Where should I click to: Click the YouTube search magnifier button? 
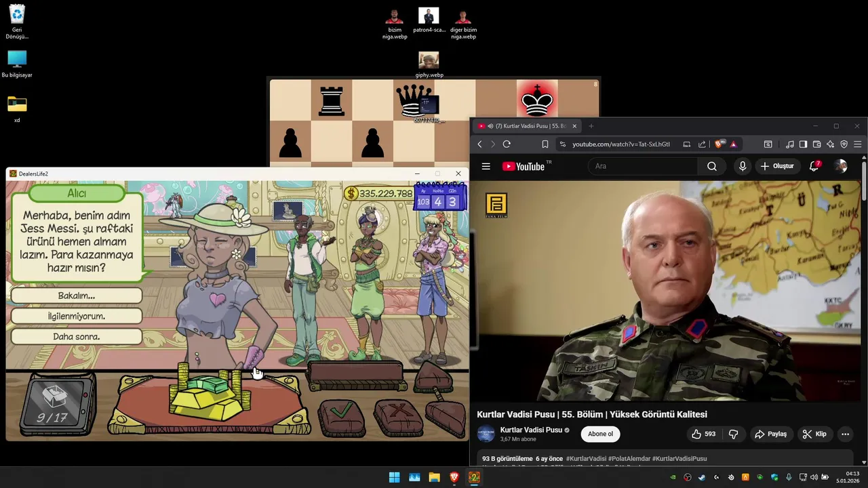point(711,166)
